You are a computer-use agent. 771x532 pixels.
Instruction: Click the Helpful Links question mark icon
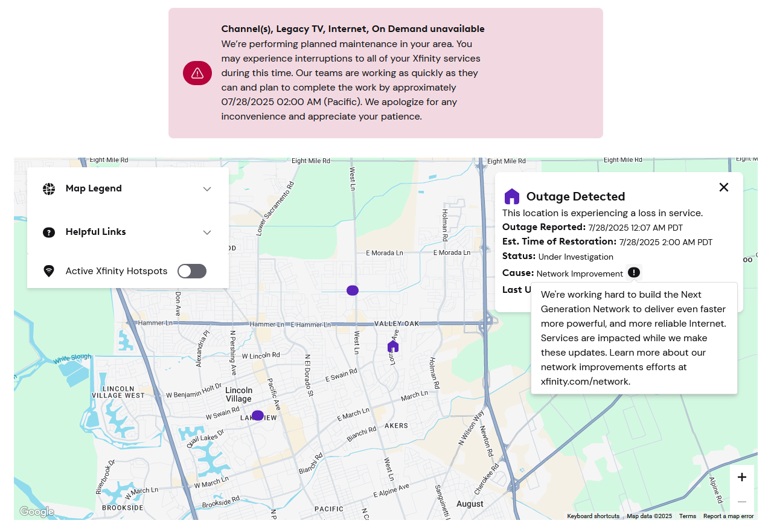click(49, 232)
